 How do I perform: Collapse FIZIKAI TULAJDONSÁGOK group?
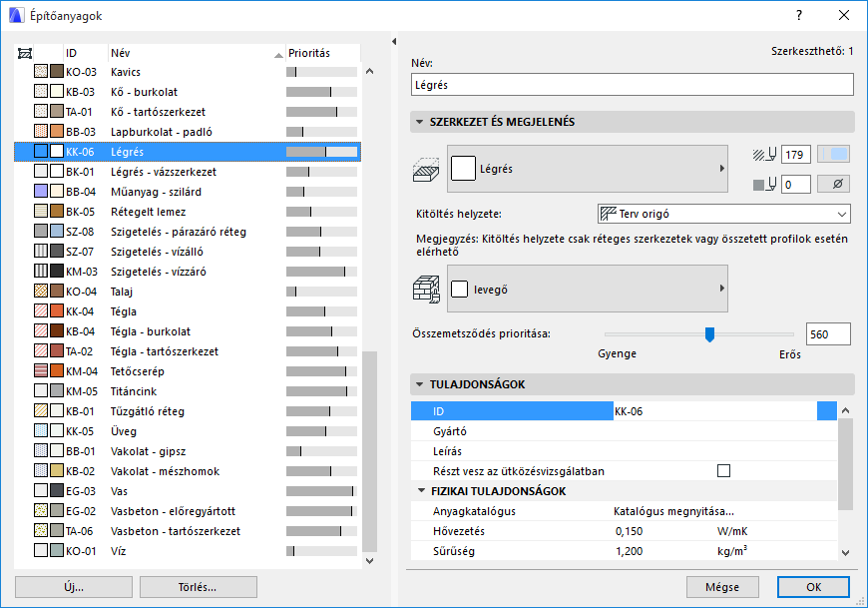[x=421, y=491]
